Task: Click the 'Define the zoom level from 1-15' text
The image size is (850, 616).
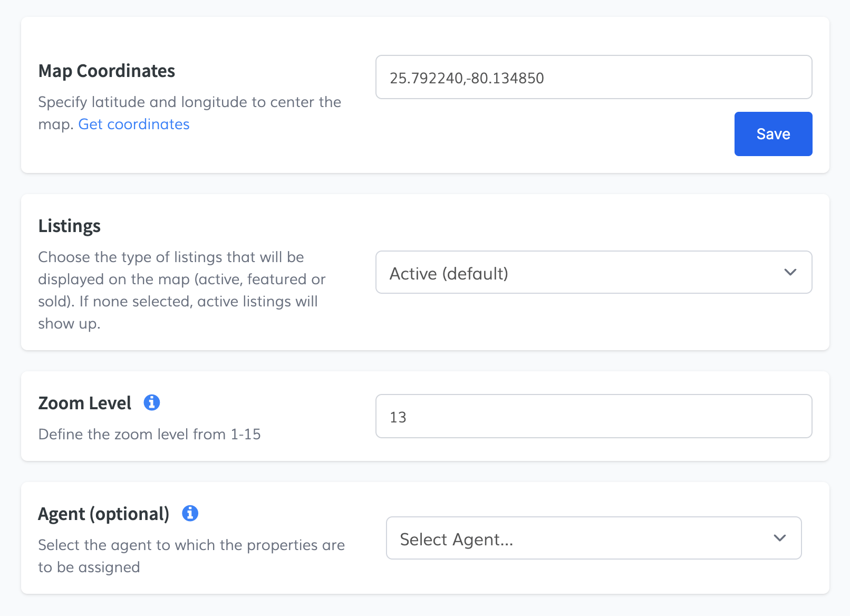Action: 149,434
